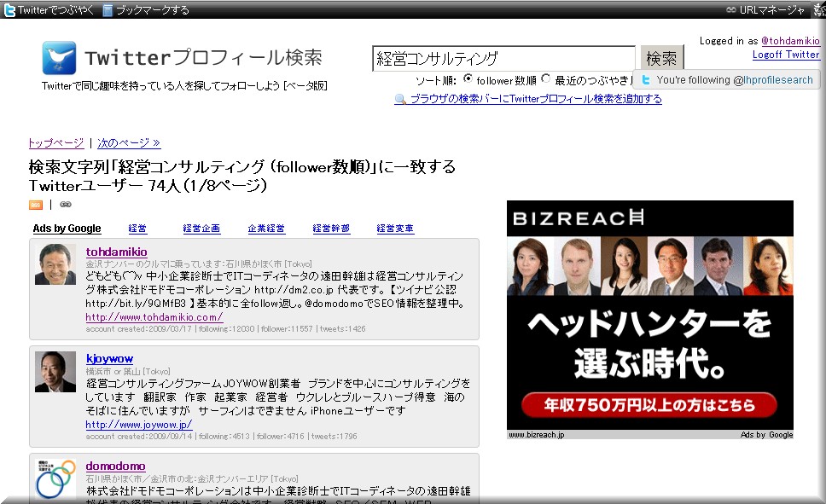This screenshot has width=826, height=504.
Task: Click the search text input field
Action: pyautogui.click(x=503, y=59)
